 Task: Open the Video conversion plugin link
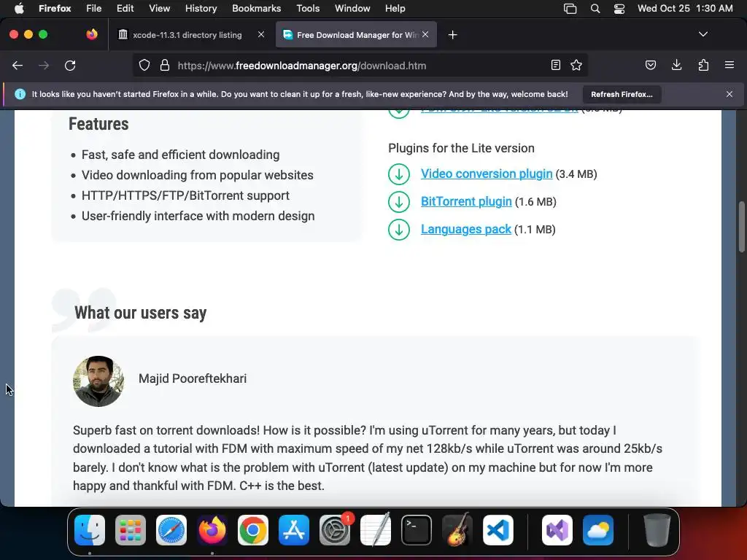click(x=487, y=174)
